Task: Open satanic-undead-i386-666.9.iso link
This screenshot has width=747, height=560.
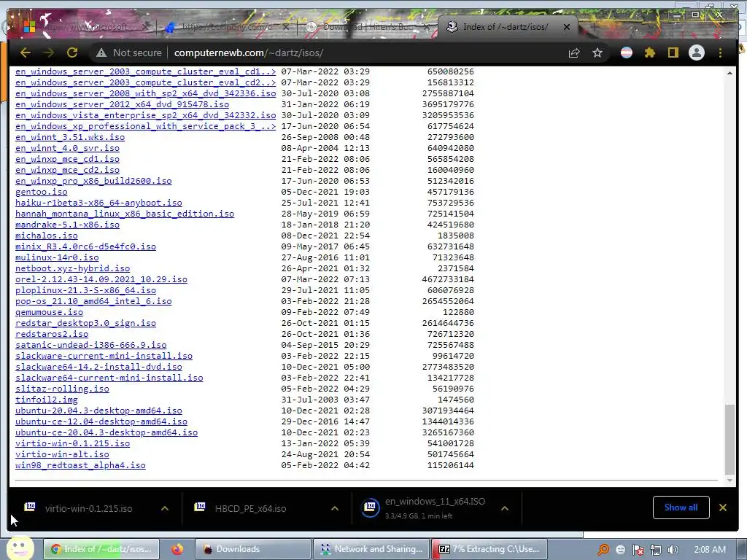Action: point(91,345)
